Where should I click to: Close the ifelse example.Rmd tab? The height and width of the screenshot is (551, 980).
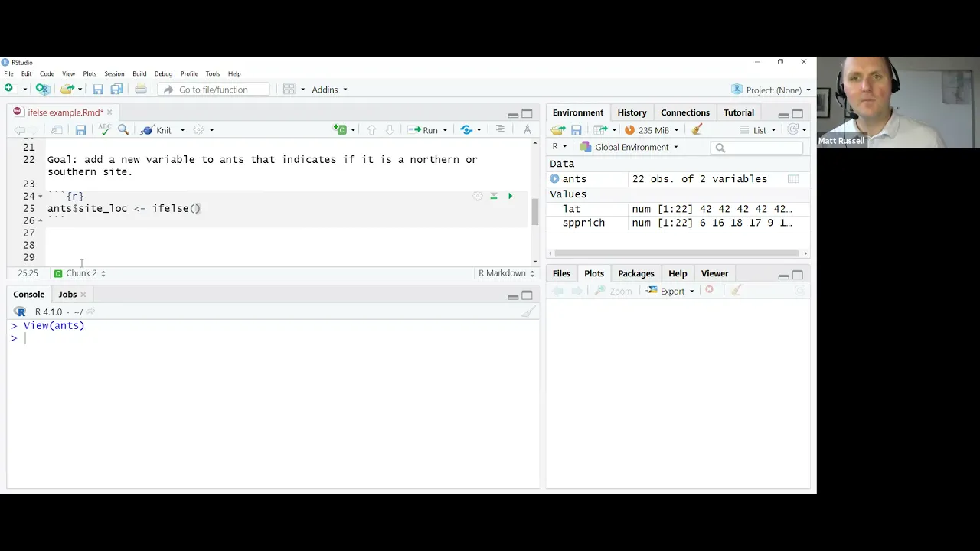[109, 112]
